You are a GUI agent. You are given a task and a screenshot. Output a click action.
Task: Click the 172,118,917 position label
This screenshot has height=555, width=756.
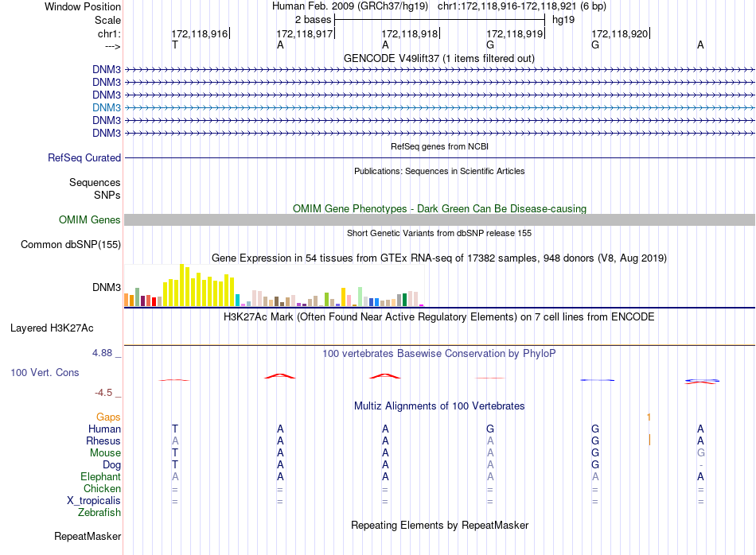pos(305,33)
